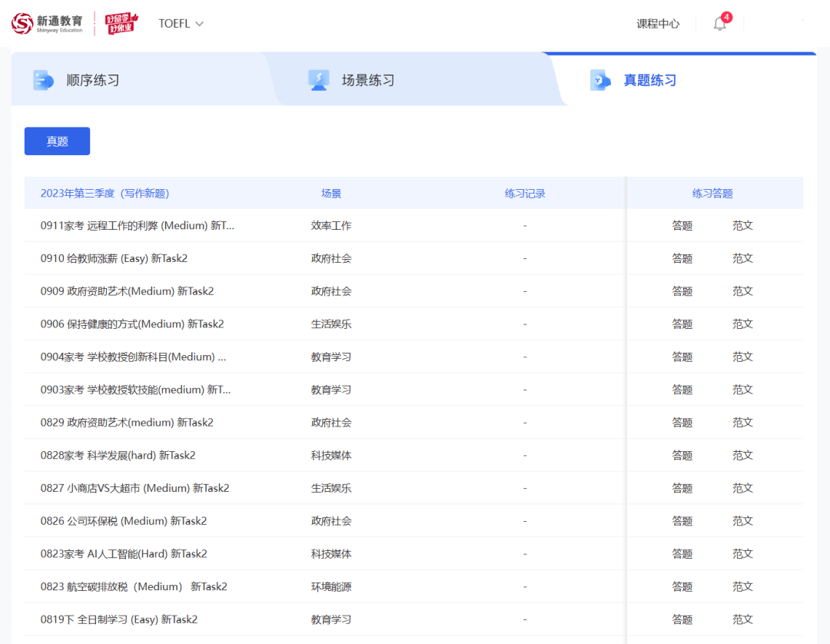Open 范文 for 0828家考 科学发展
The height and width of the screenshot is (644, 830).
click(x=742, y=455)
